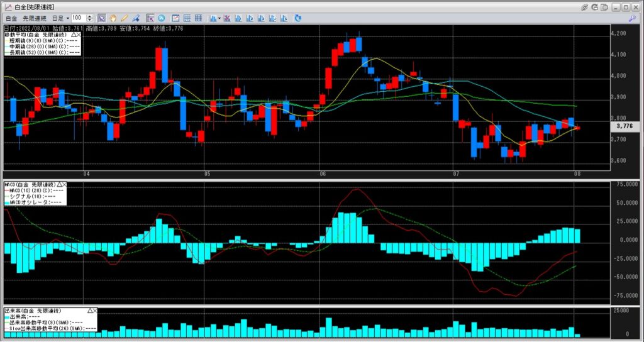Click the MACD(10)(20)(C) legend entry
Screen dimensions: 644x342
[35, 190]
